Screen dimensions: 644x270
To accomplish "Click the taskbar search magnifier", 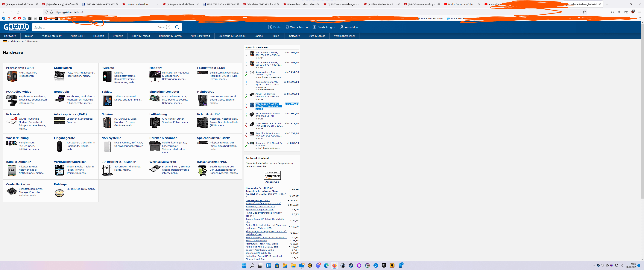I will [252, 265].
